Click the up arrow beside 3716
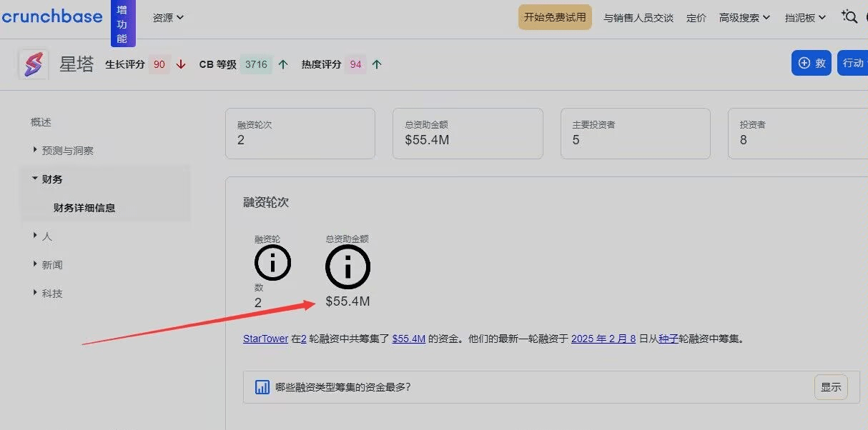 click(x=283, y=64)
